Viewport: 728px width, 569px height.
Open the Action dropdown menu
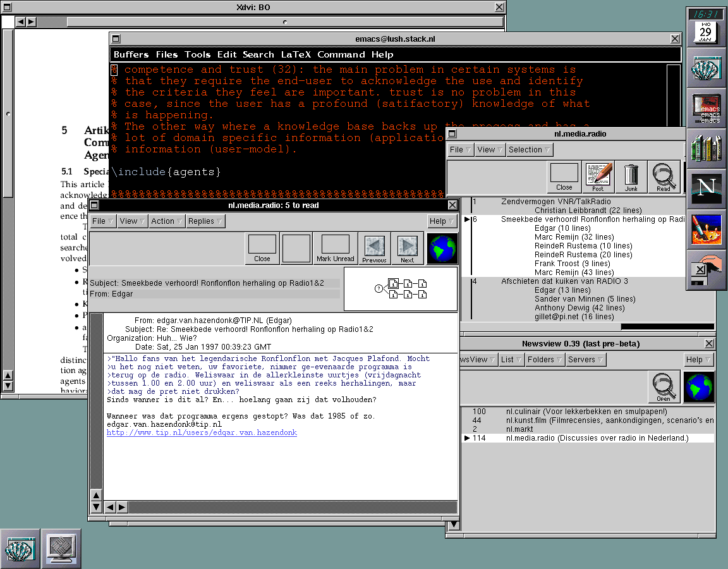pos(167,221)
